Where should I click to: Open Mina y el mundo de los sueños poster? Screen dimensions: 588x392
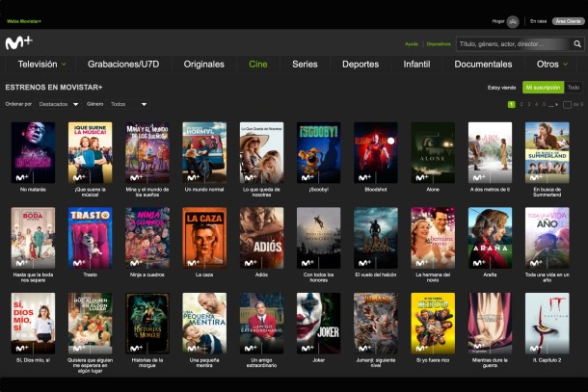147,152
